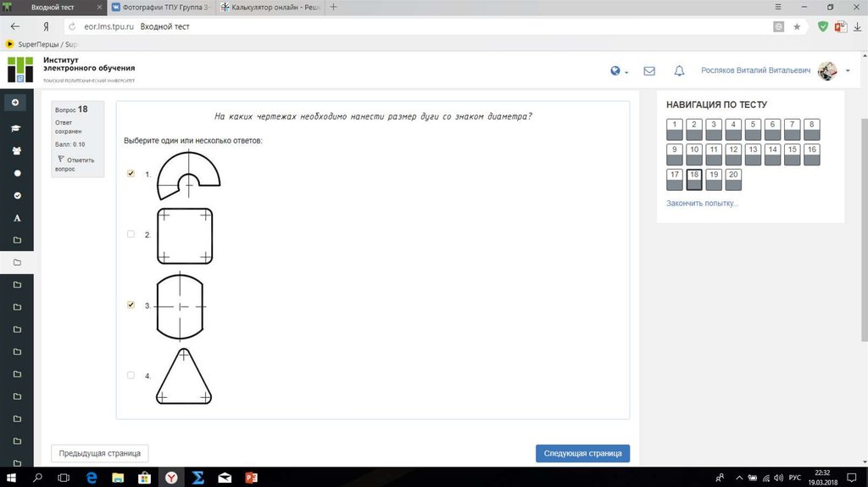Select question 18 in navigation

pos(693,180)
